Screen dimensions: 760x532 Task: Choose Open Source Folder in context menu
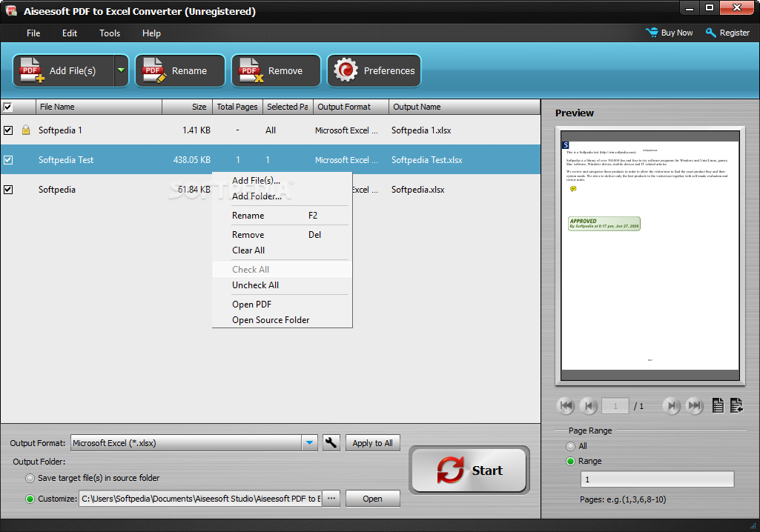click(282, 320)
